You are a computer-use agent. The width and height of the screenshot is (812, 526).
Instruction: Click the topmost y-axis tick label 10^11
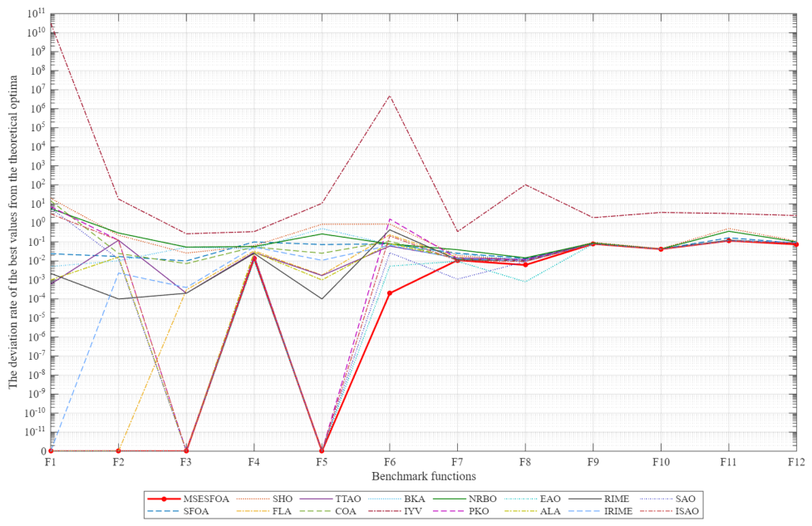37,14
